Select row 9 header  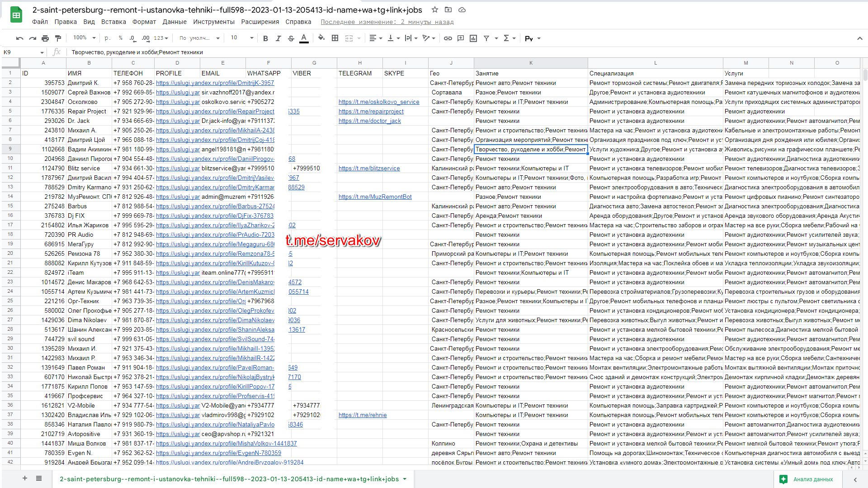click(x=10, y=149)
